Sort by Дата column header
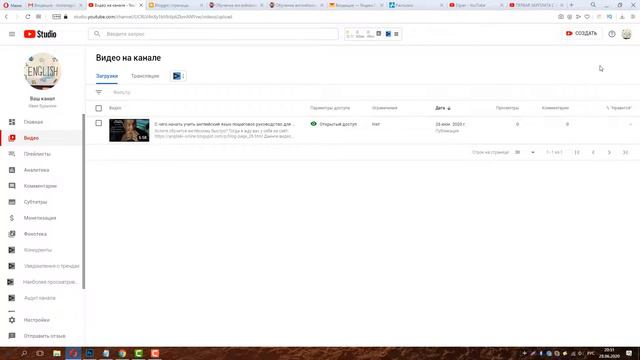 tap(443, 108)
